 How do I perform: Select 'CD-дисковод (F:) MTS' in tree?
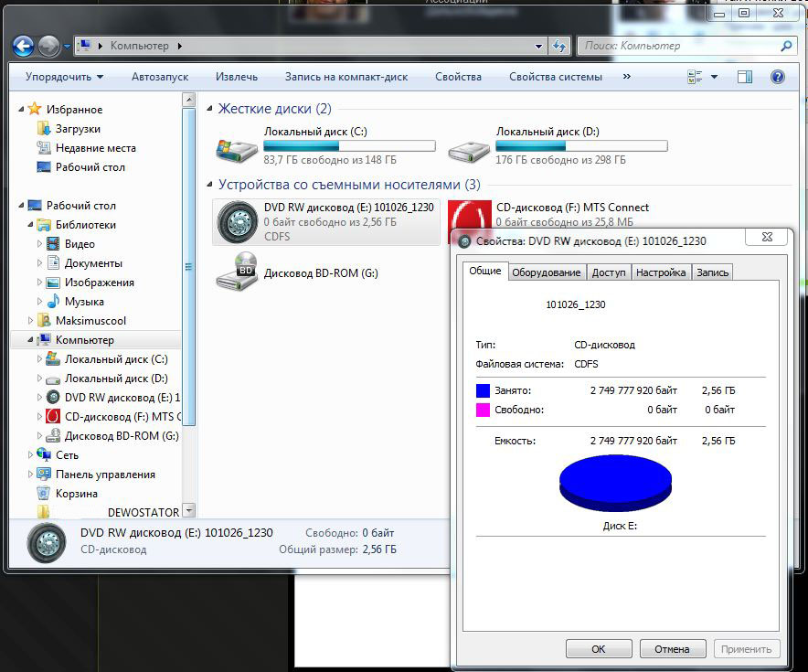click(x=122, y=416)
